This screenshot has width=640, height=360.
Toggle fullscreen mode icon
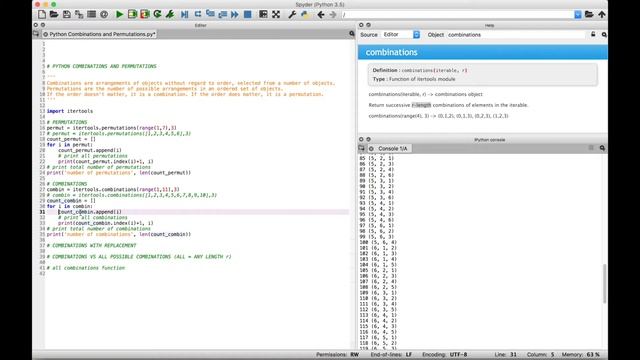point(276,14)
